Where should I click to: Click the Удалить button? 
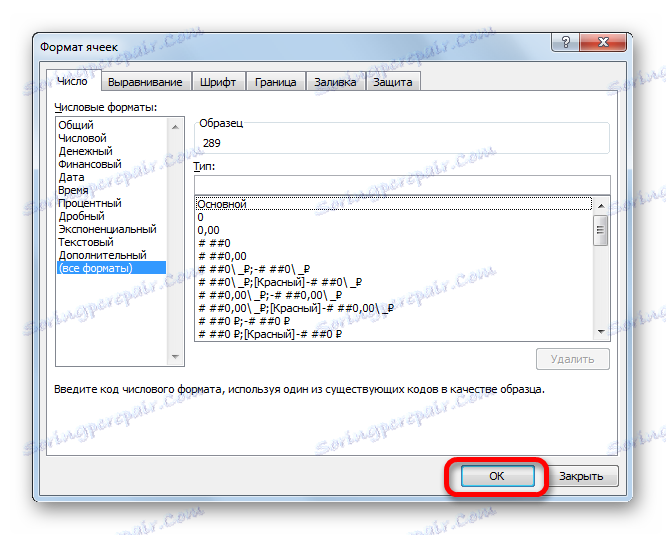[x=572, y=359]
